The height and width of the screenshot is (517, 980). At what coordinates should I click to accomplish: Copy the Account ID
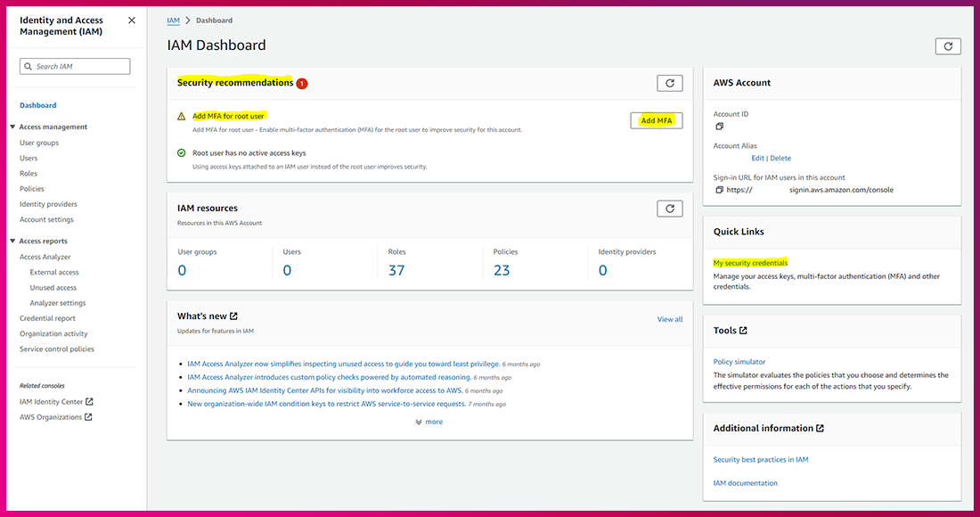tap(720, 127)
